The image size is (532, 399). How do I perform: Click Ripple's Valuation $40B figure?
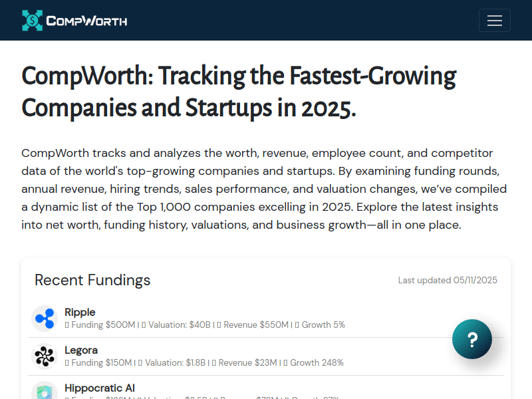click(179, 325)
